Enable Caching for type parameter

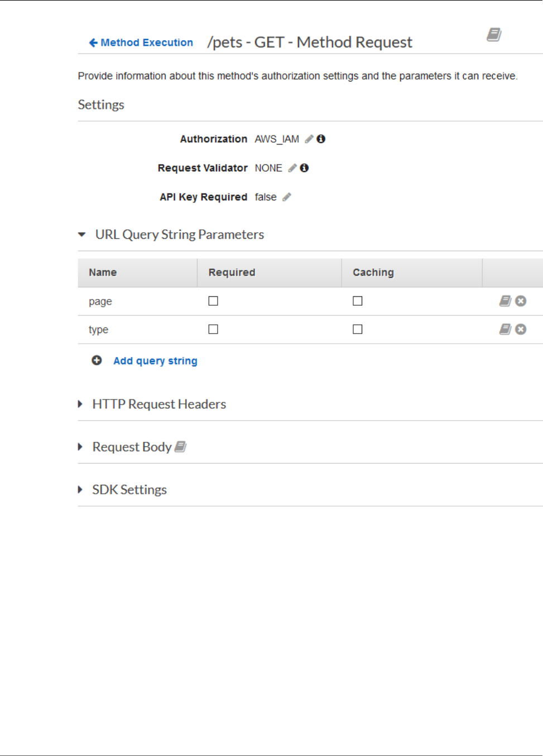358,330
